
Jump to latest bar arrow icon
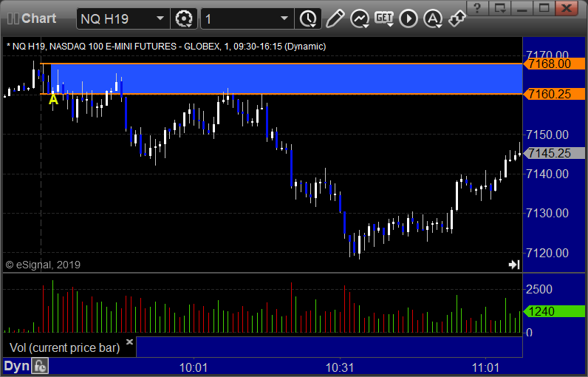pos(514,265)
